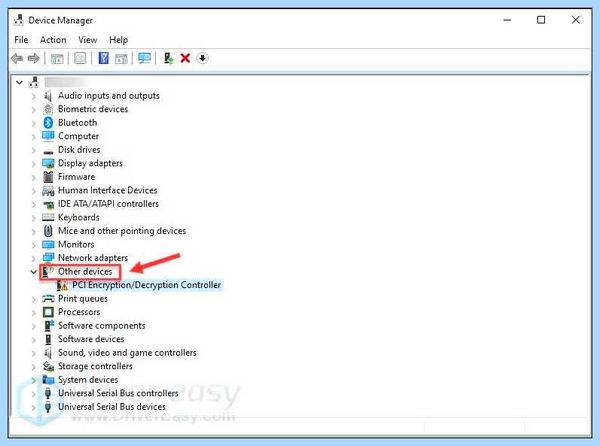Viewport: 600px width, 446px height.
Task: Open the Action menu
Action: 53,40
